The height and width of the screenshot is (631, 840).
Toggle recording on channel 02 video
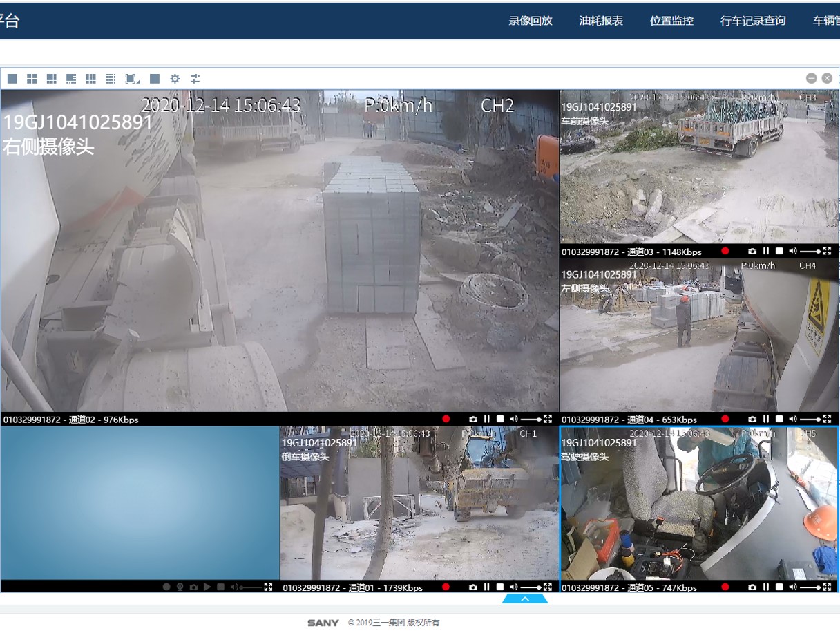click(446, 419)
